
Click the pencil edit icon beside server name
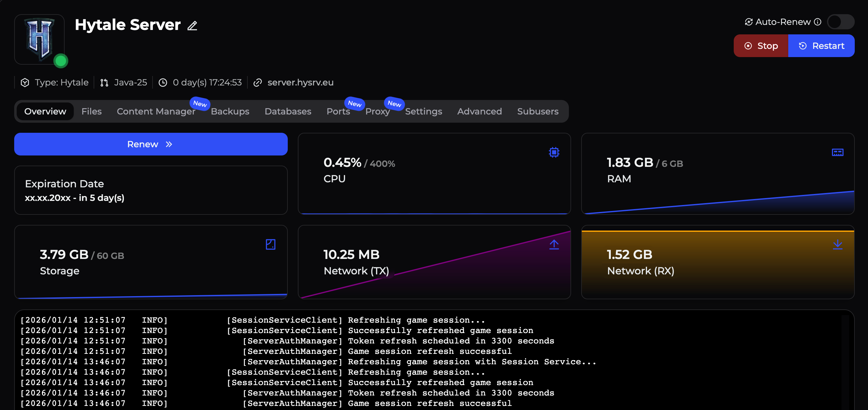(192, 26)
